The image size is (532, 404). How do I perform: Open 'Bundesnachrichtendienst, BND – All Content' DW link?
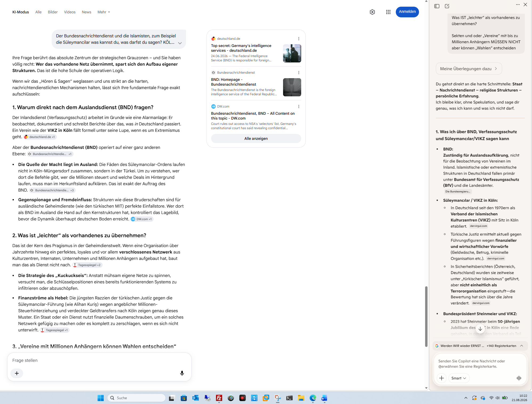(x=253, y=116)
